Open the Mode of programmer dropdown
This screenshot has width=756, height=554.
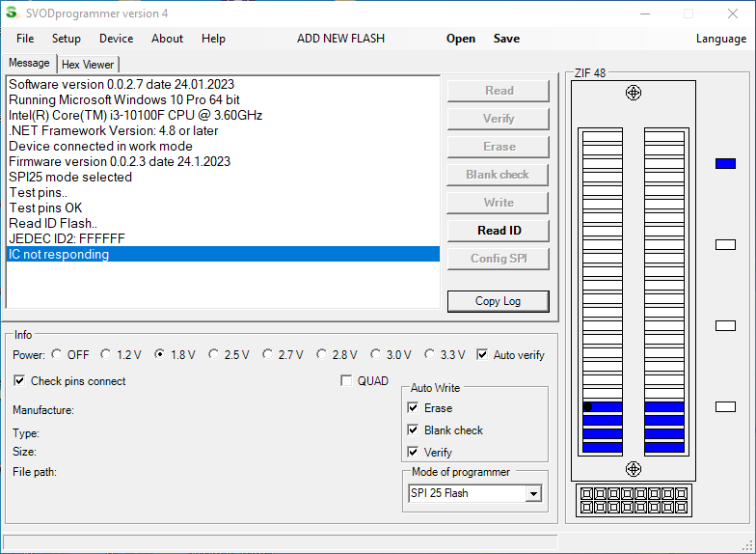533,493
